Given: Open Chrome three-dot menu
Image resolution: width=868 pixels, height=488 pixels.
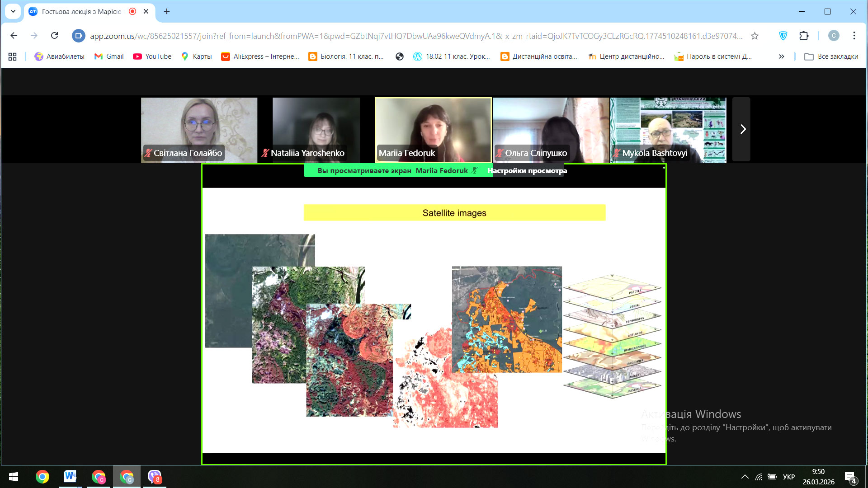Looking at the screenshot, I should [x=854, y=36].
